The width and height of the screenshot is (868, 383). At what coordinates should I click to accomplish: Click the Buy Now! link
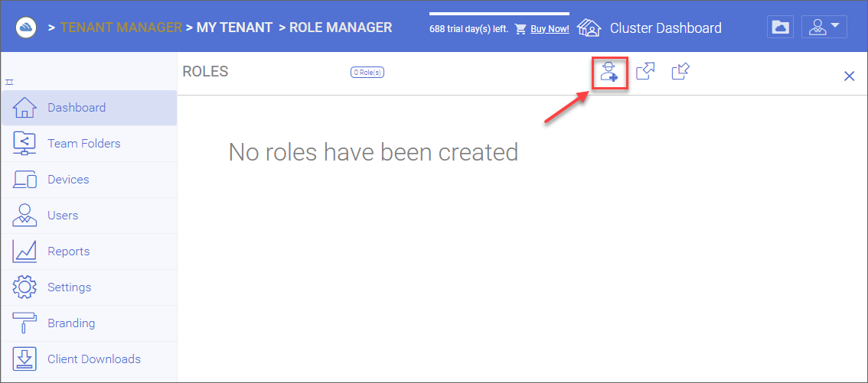coord(550,29)
